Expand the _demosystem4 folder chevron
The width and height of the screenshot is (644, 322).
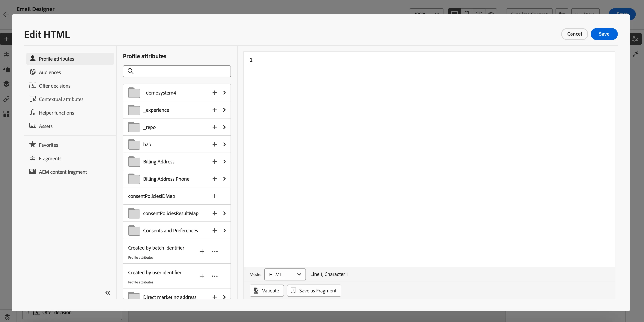click(x=225, y=93)
